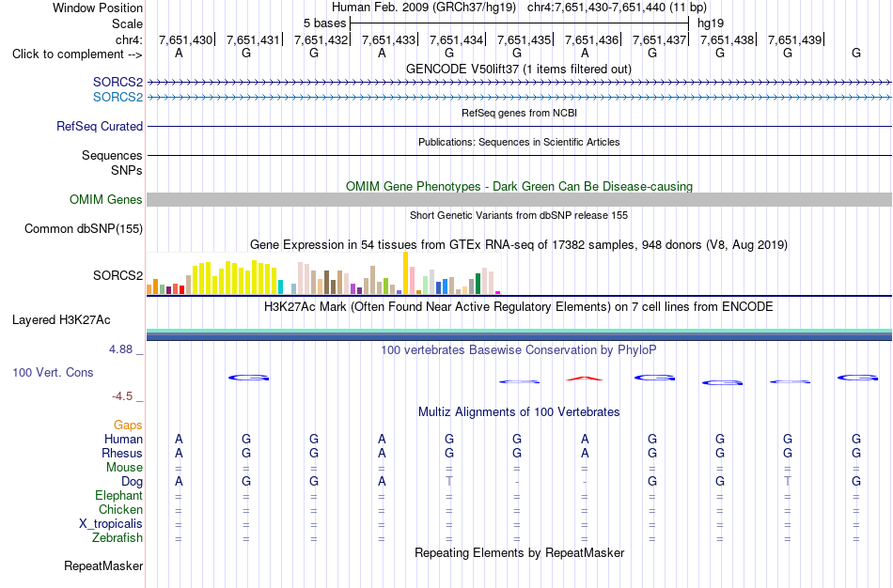Click the 100 Vert. Cons track label
Viewport: 893px width, 588px height.
[x=53, y=372]
